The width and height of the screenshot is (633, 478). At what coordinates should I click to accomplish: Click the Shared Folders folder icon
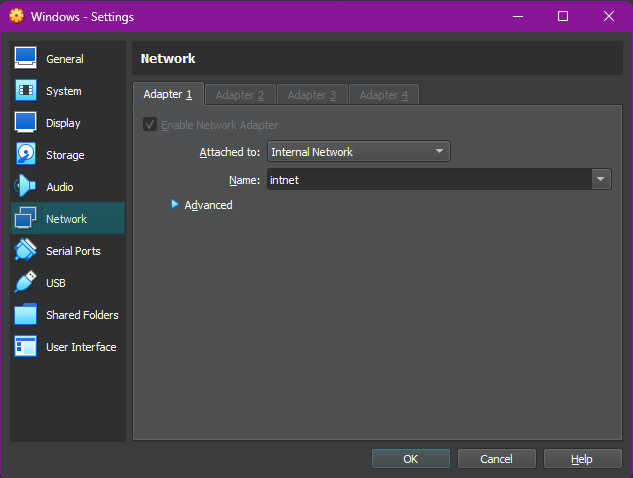tap(25, 314)
